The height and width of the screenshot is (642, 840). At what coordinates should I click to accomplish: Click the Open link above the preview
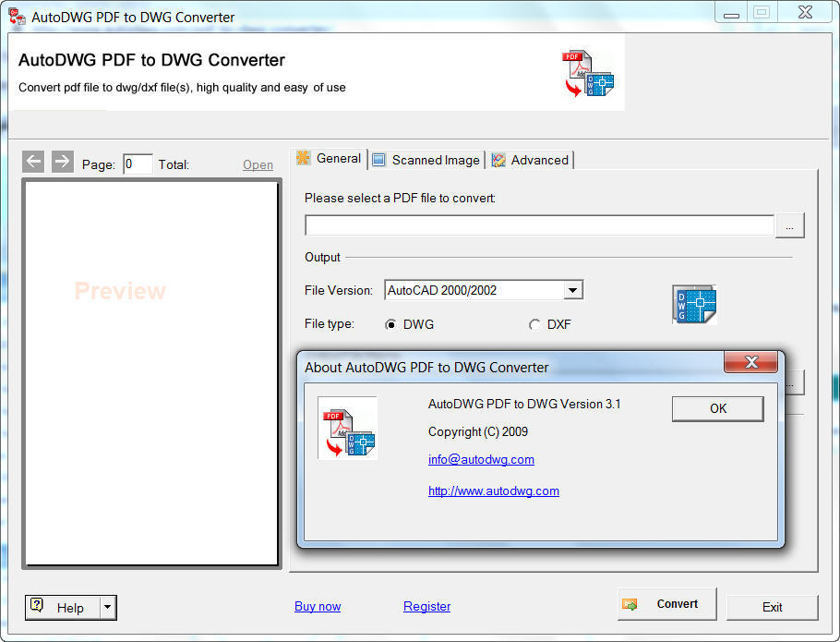[x=258, y=165]
